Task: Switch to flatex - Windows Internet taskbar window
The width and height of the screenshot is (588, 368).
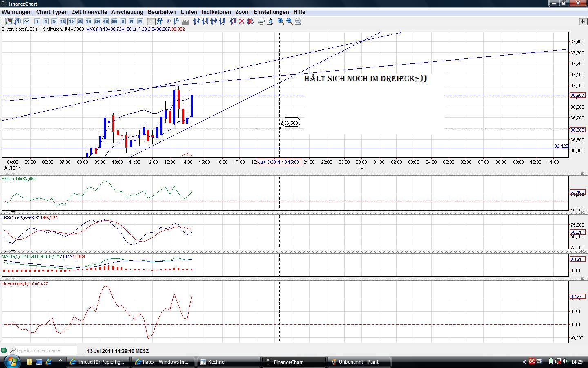Action: pos(163,362)
